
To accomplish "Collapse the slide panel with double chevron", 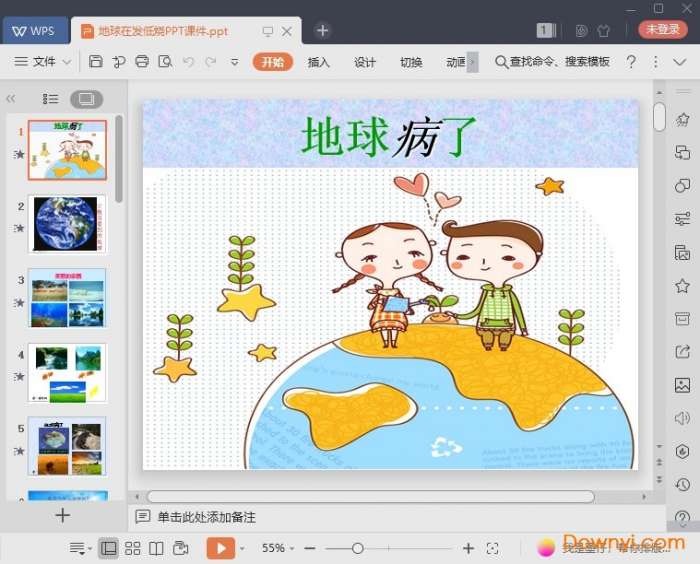I will click(11, 99).
